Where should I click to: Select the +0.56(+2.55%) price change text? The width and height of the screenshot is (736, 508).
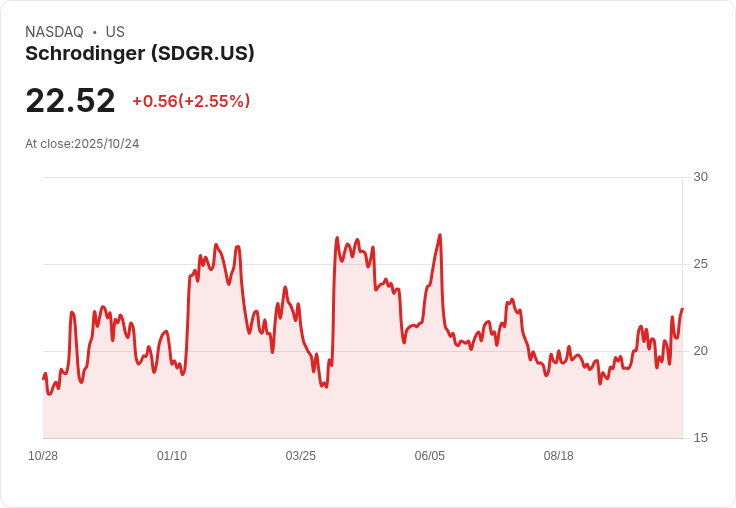(191, 101)
